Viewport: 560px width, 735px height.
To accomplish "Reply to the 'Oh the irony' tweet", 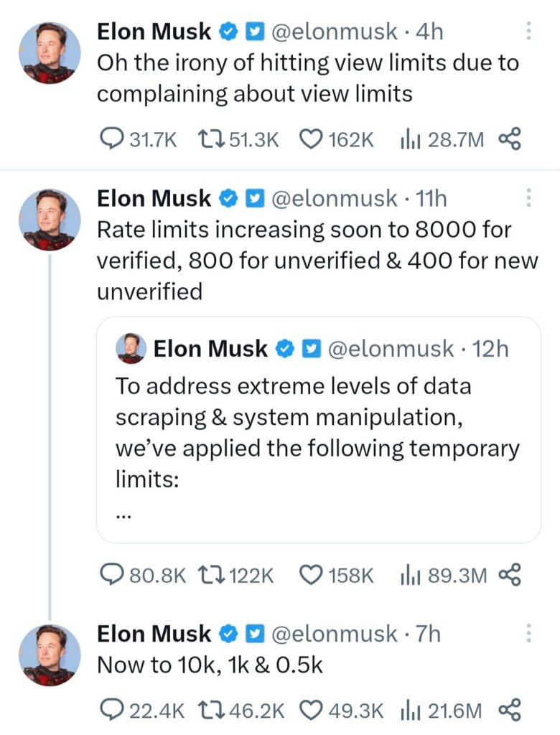I will (x=113, y=139).
